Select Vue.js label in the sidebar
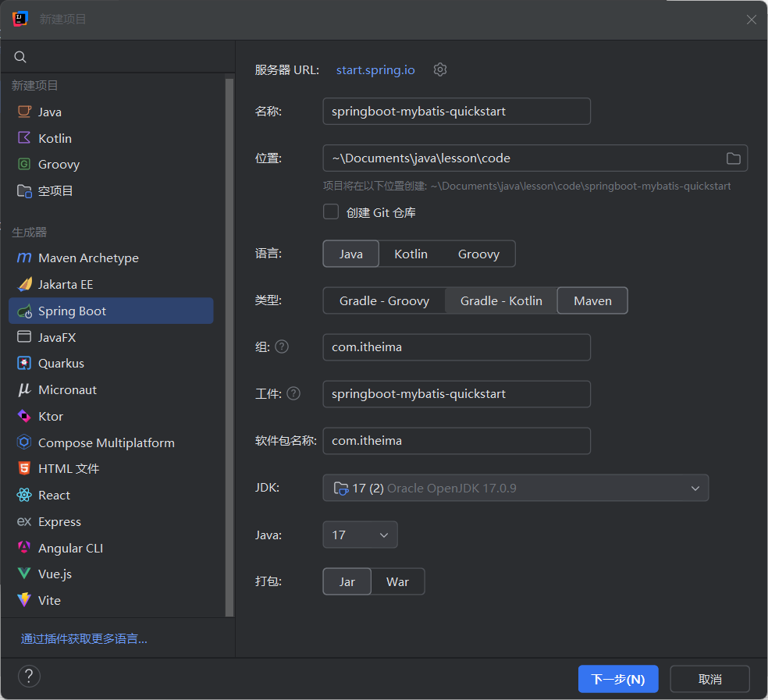The width and height of the screenshot is (768, 700). click(x=55, y=574)
